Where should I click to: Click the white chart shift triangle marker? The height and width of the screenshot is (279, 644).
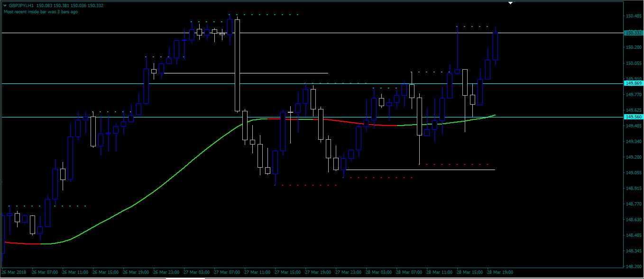coord(511,3)
